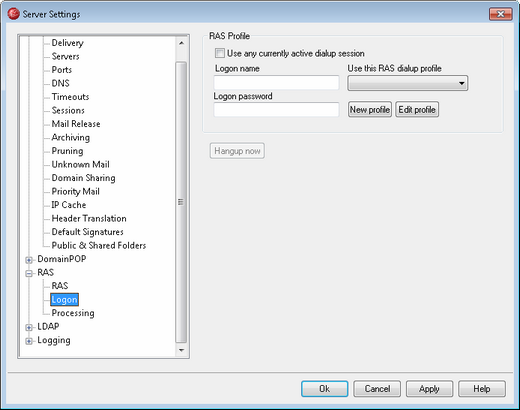
Task: Click the Logon password input field
Action: tap(276, 110)
